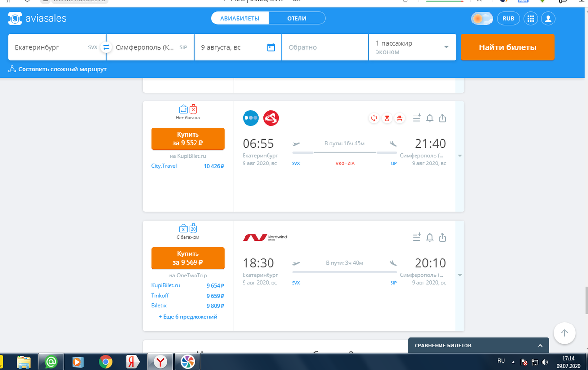Image resolution: width=588 pixels, height=370 pixels.
Task: Switch to the Авиабилеты tab
Action: (240, 19)
